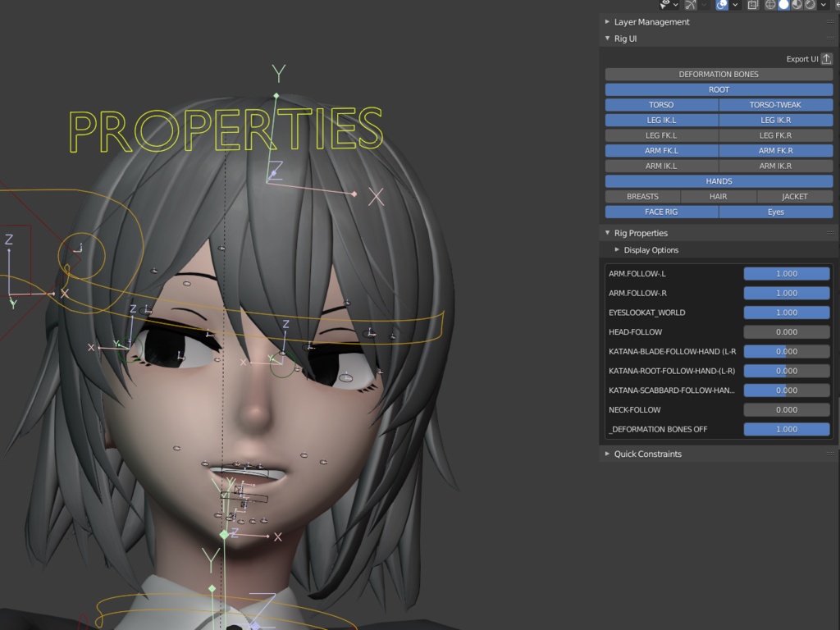
Task: Switch to solid viewport shading mode
Action: pos(784,5)
